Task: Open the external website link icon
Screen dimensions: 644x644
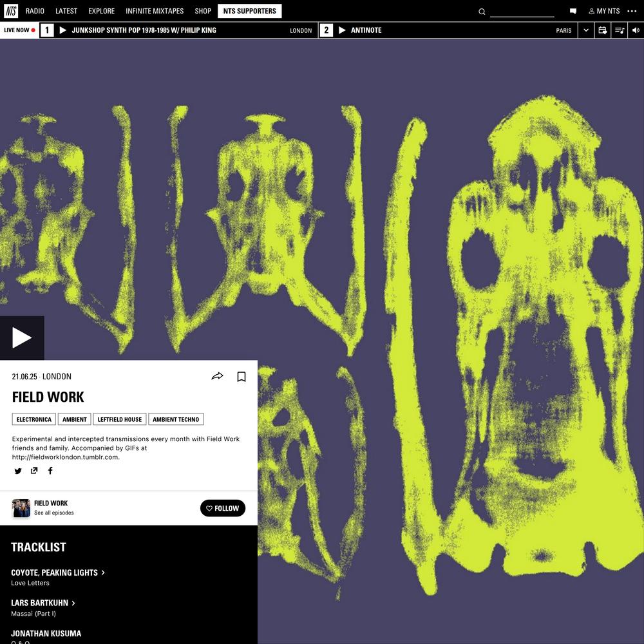Action: 34,471
